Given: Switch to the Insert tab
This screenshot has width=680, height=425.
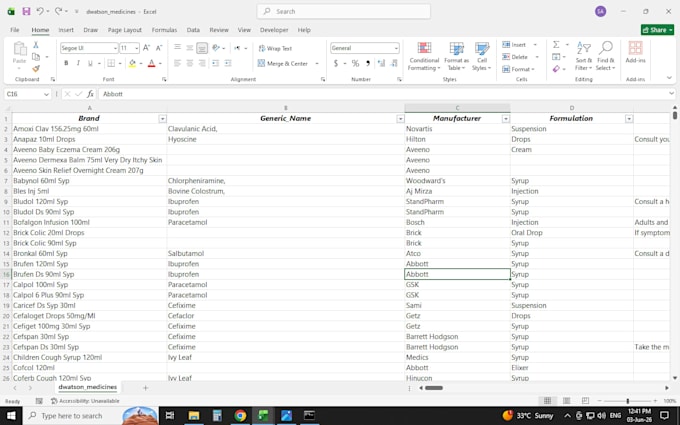Looking at the screenshot, I should [x=66, y=30].
